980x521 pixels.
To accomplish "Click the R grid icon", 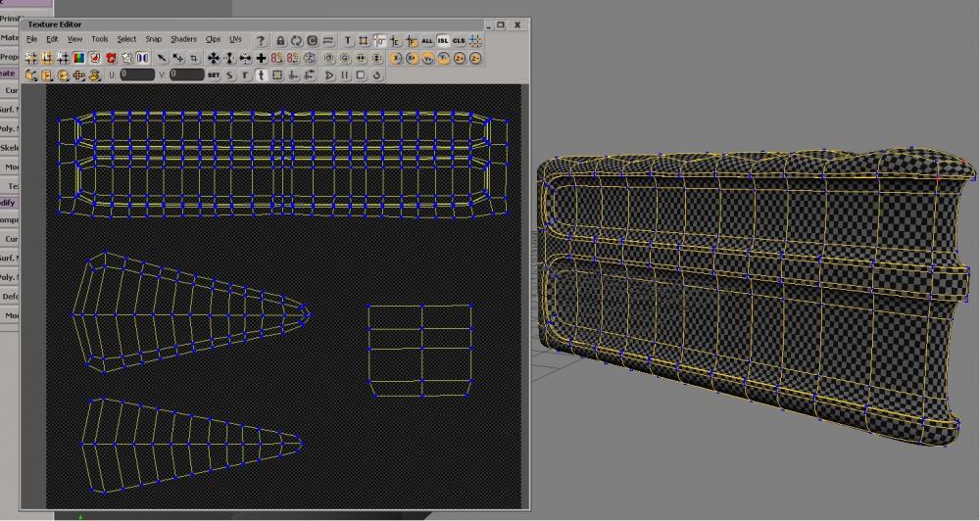I will click(63, 58).
